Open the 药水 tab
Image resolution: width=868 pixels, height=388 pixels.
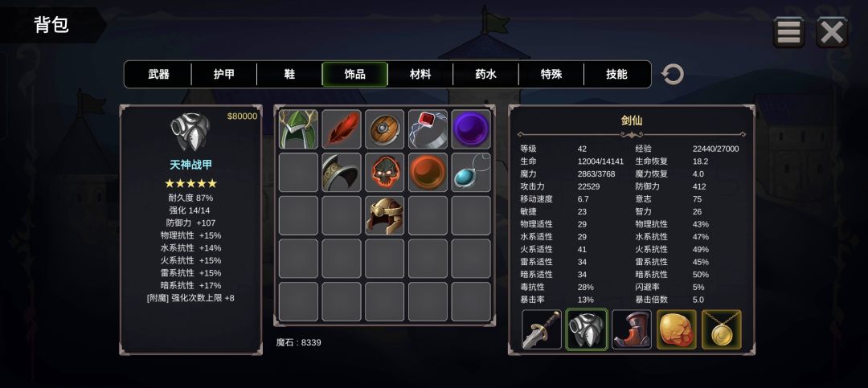click(485, 74)
